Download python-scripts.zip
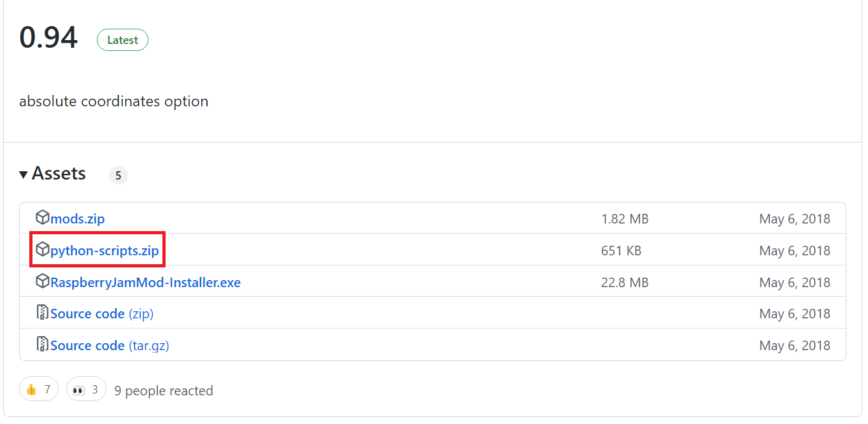Image resolution: width=868 pixels, height=424 pixels. coord(104,250)
